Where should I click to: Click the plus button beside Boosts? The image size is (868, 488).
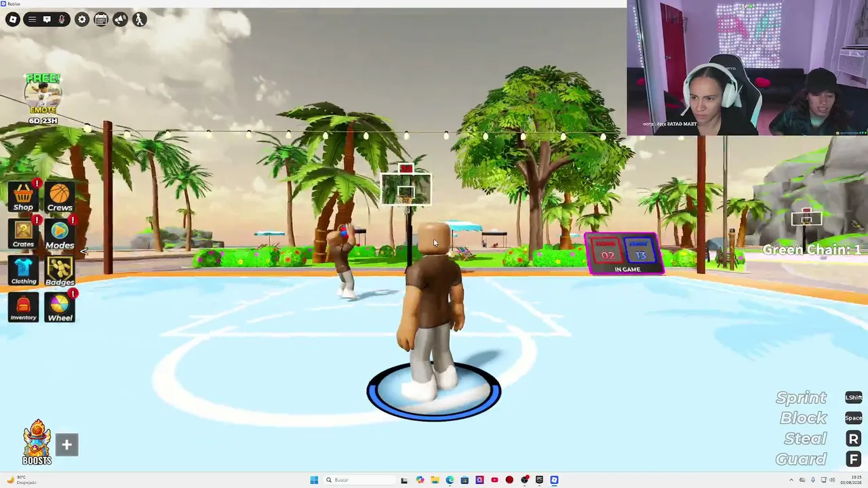pyautogui.click(x=66, y=445)
